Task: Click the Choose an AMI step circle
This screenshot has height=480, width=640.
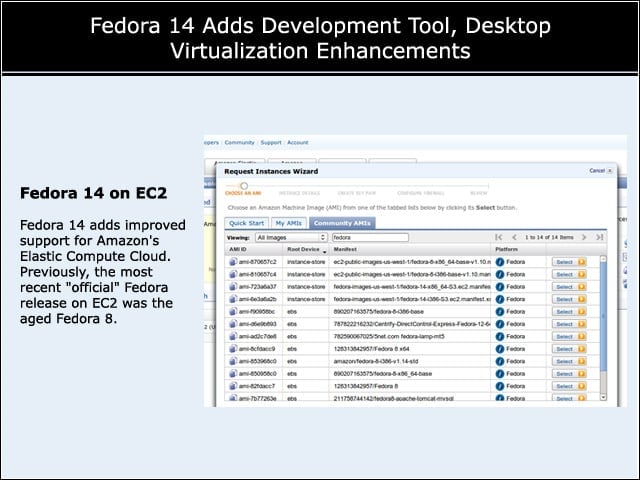Action: click(x=244, y=186)
